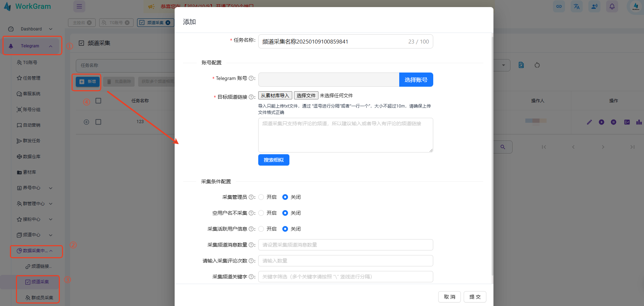The image size is (644, 306).
Task: Click the magnifier search button near pagination
Action: tap(503, 147)
